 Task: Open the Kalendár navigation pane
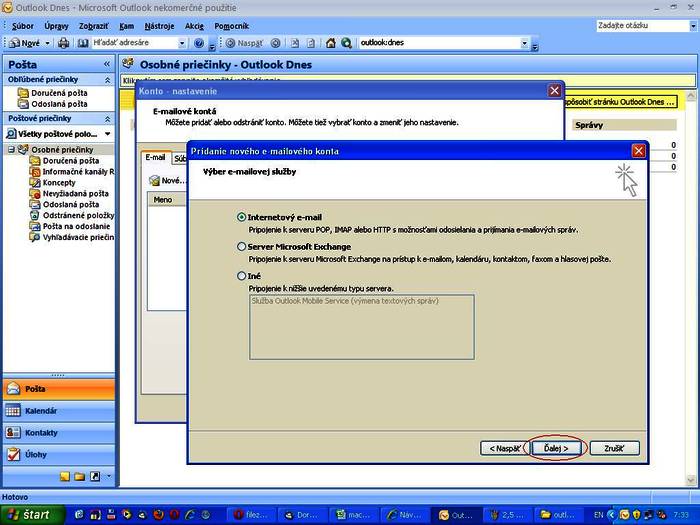coord(59,411)
